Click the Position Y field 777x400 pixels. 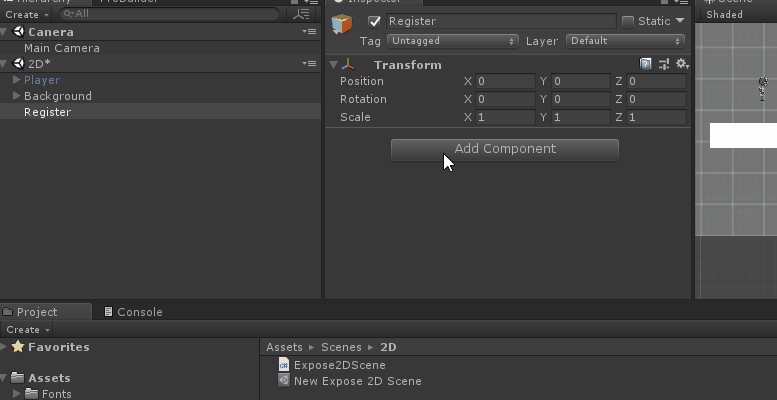click(580, 81)
